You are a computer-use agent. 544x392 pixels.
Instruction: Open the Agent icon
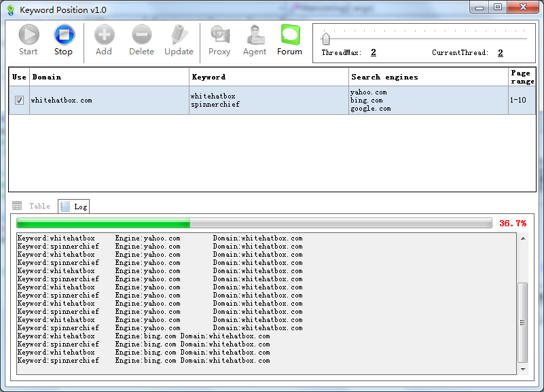[255, 35]
